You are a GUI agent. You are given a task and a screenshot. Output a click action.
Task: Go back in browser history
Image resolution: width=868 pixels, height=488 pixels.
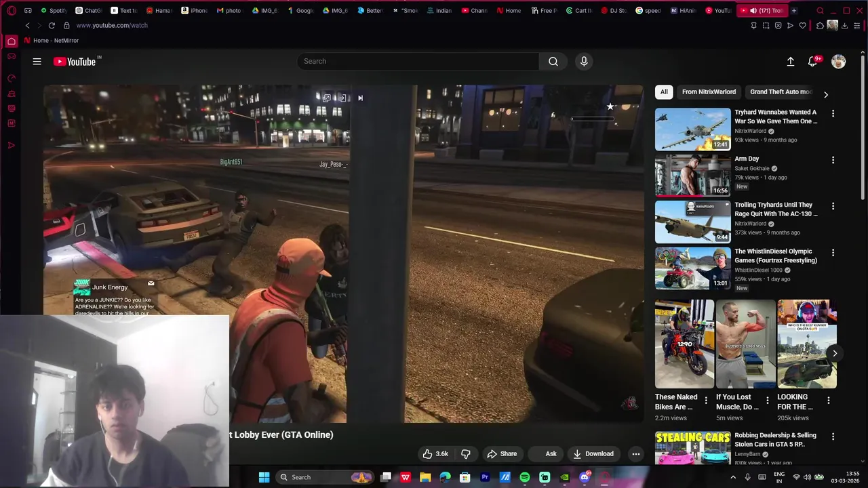(x=27, y=25)
